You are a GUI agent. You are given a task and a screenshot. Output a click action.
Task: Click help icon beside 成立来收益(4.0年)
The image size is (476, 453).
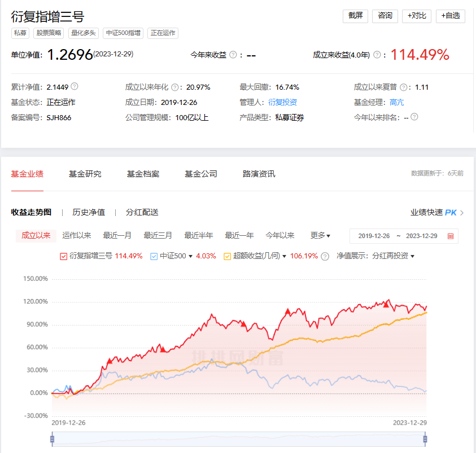point(377,55)
